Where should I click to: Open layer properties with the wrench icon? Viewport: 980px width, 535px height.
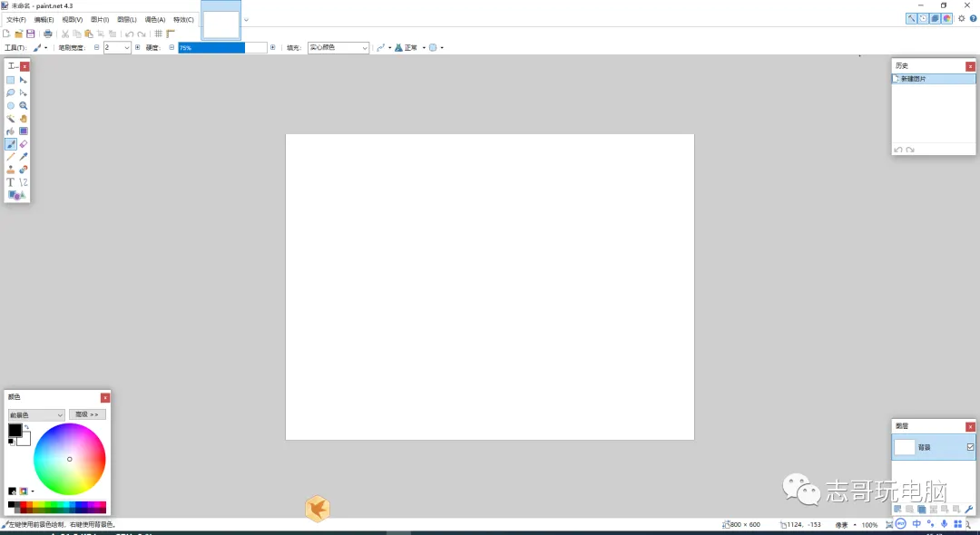tap(968, 509)
